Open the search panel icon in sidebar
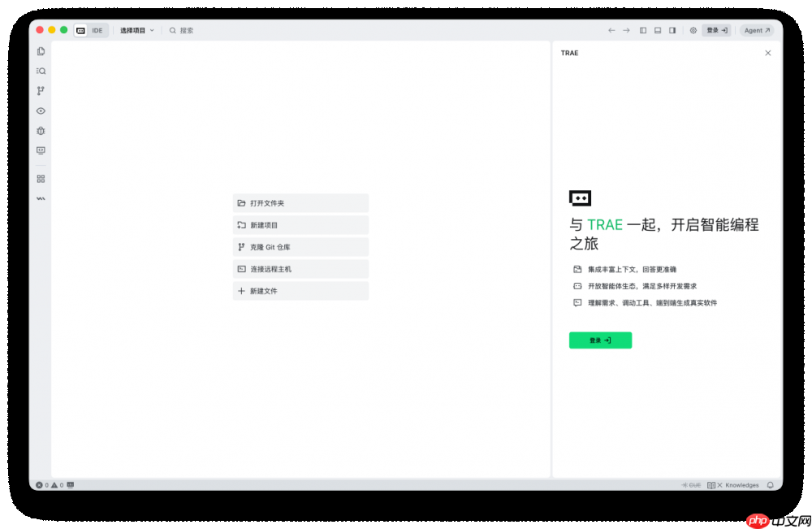 pos(41,71)
